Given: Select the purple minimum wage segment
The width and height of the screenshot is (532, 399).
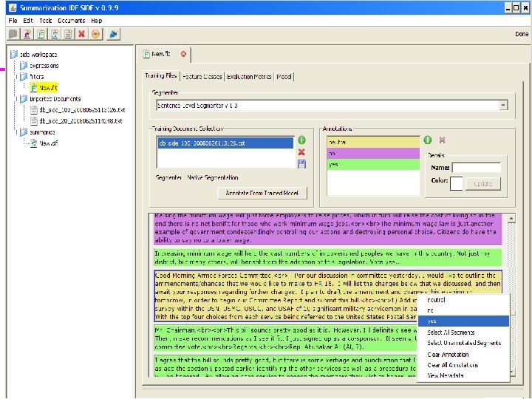Looking at the screenshot, I should (x=328, y=228).
